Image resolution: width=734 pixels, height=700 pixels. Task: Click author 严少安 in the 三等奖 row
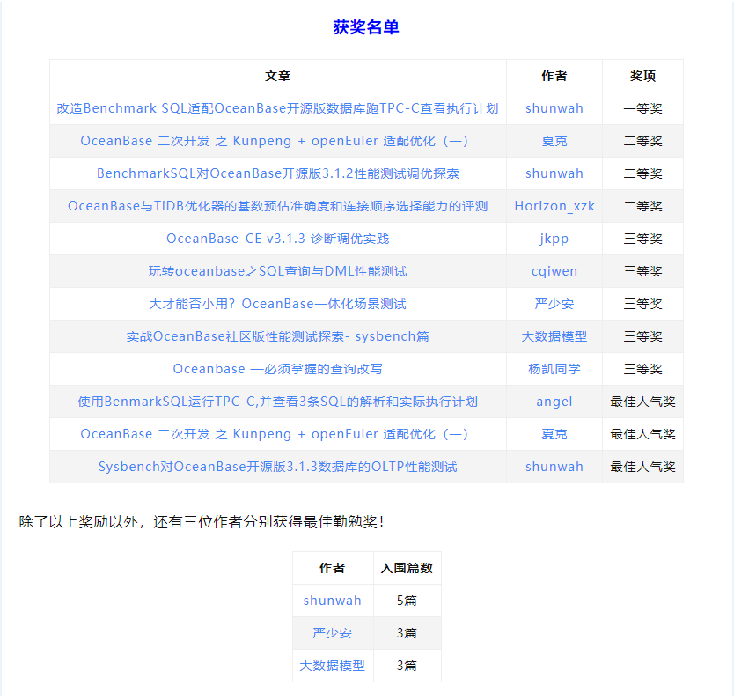(x=554, y=304)
